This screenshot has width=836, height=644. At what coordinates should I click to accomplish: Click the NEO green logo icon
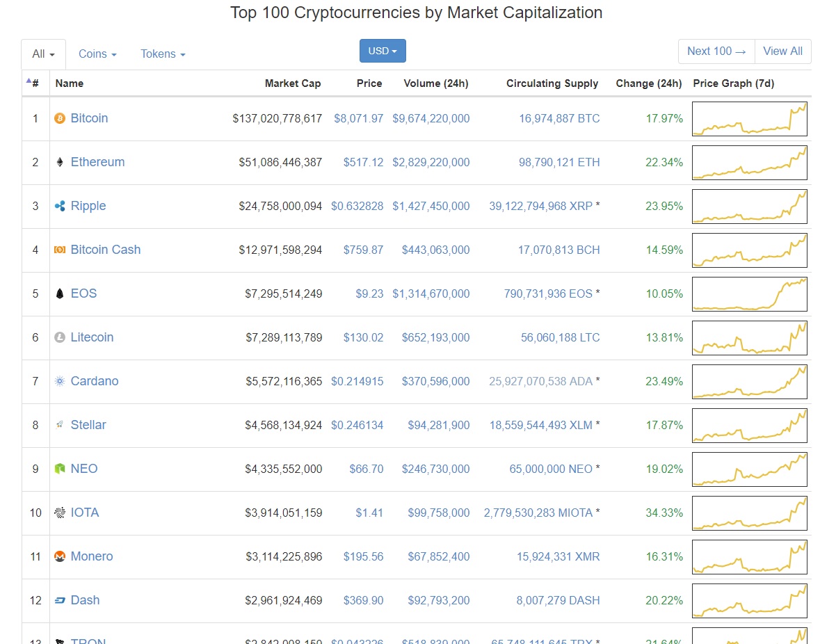[60, 469]
